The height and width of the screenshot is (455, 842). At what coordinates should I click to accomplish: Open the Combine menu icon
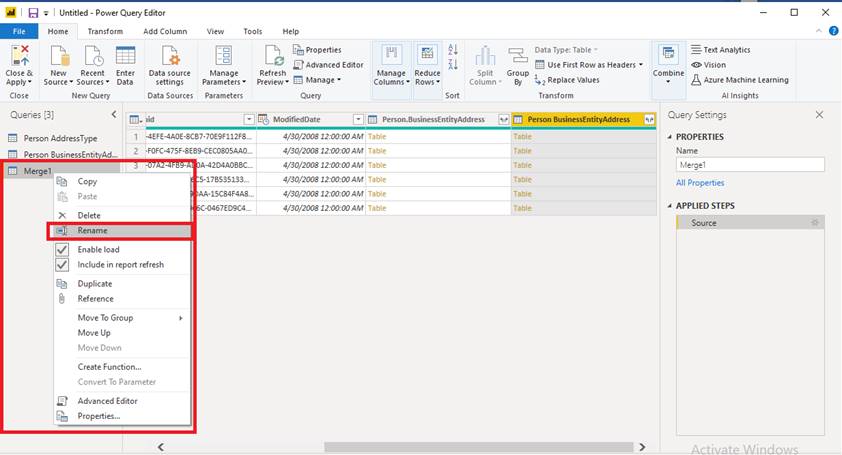669,55
